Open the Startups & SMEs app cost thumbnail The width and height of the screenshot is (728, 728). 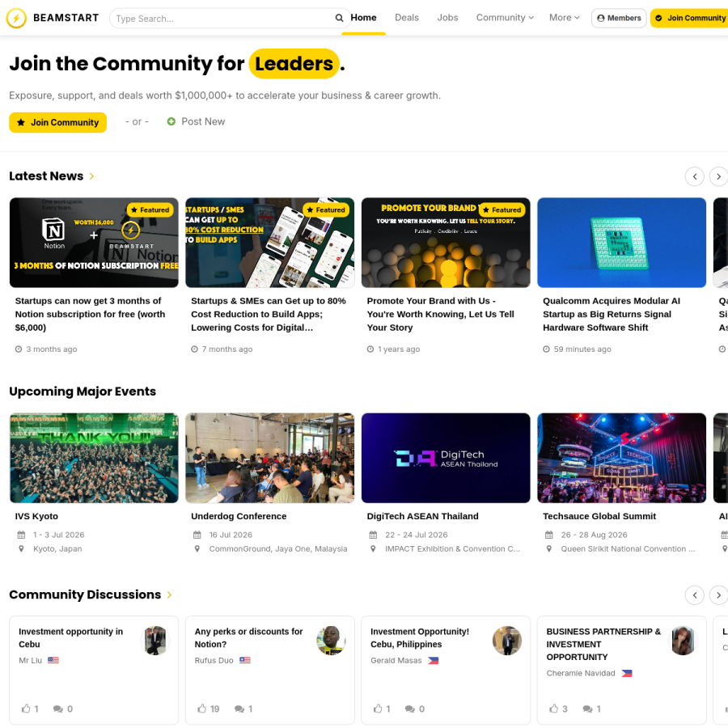pos(269,243)
